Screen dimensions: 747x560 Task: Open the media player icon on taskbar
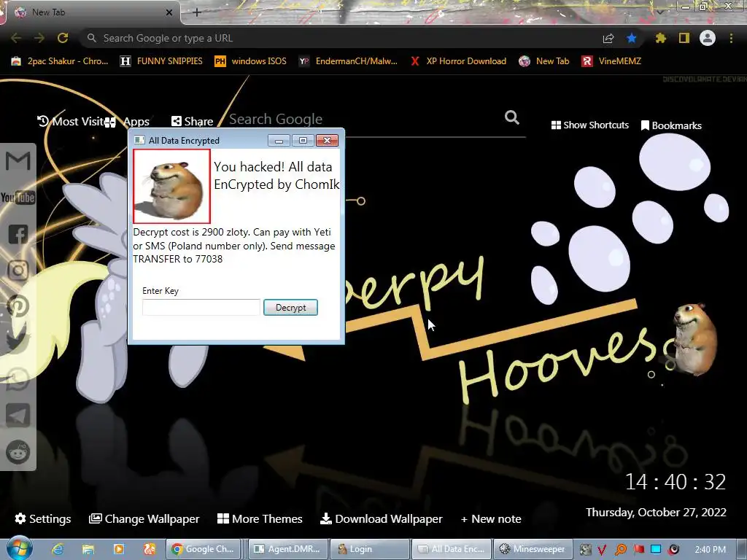point(119,549)
